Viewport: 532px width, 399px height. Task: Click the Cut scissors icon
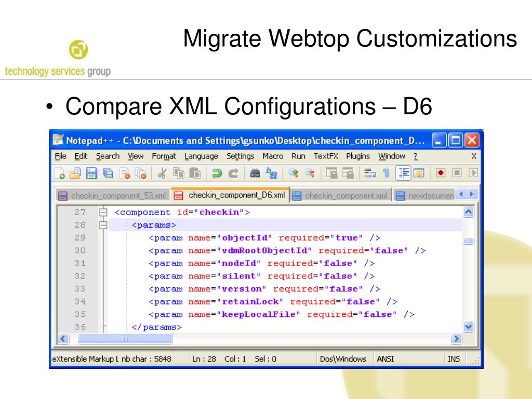click(162, 174)
